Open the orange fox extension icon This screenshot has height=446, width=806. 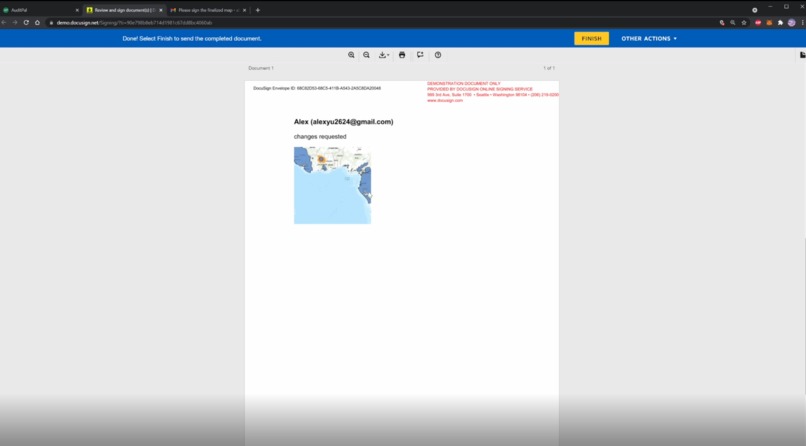(769, 23)
